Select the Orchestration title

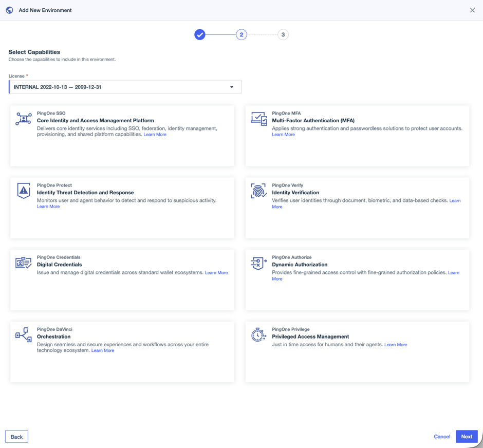[53, 337]
